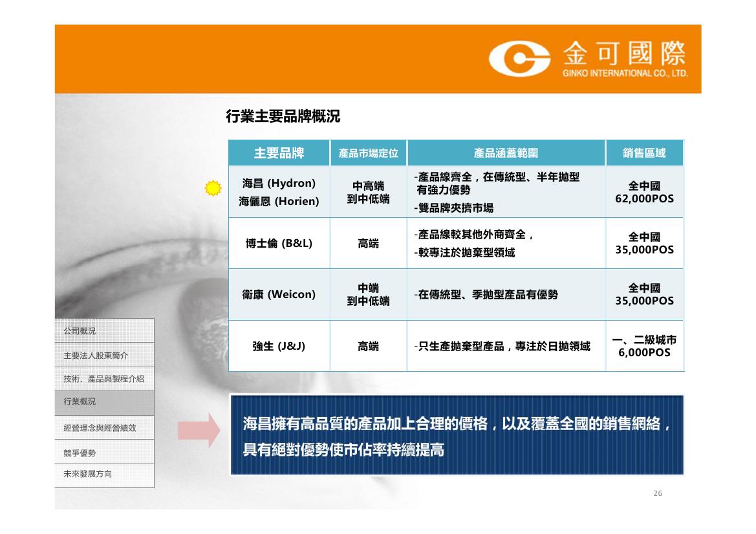Click the 62,000POS sales value
Viewport: 756px width, 534px height.
click(644, 198)
